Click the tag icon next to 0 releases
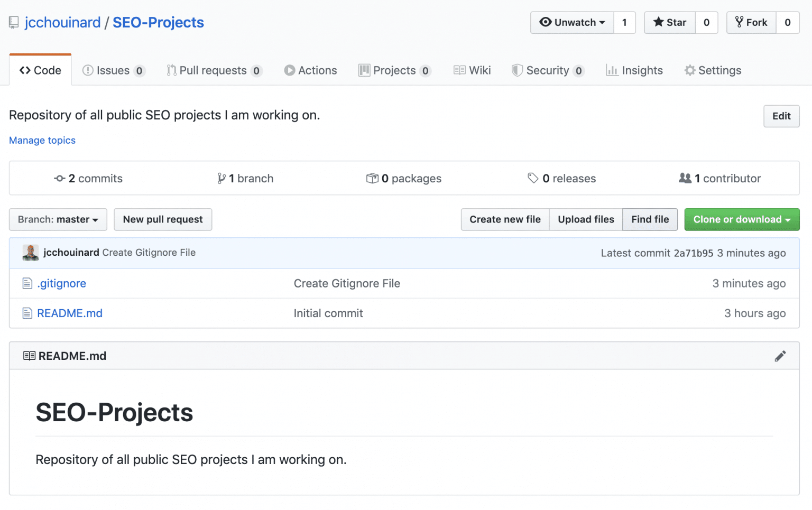Viewport: 812px width, 510px height. pos(533,178)
